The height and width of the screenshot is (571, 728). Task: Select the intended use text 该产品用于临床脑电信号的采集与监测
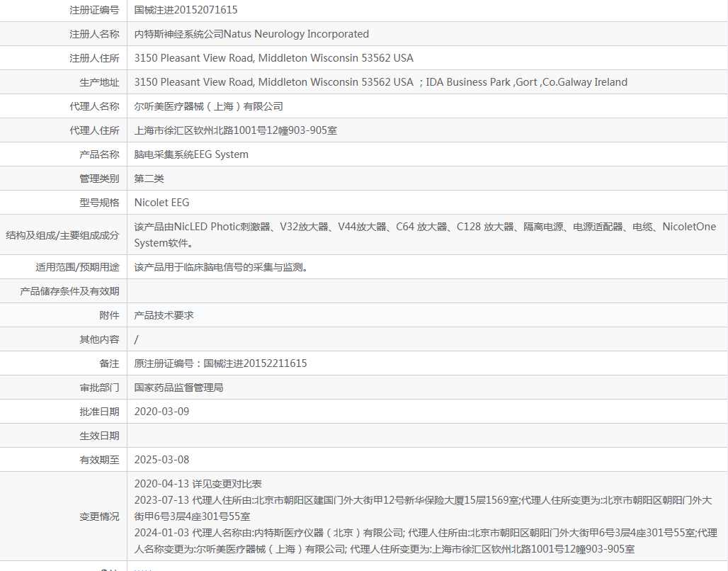tap(221, 267)
